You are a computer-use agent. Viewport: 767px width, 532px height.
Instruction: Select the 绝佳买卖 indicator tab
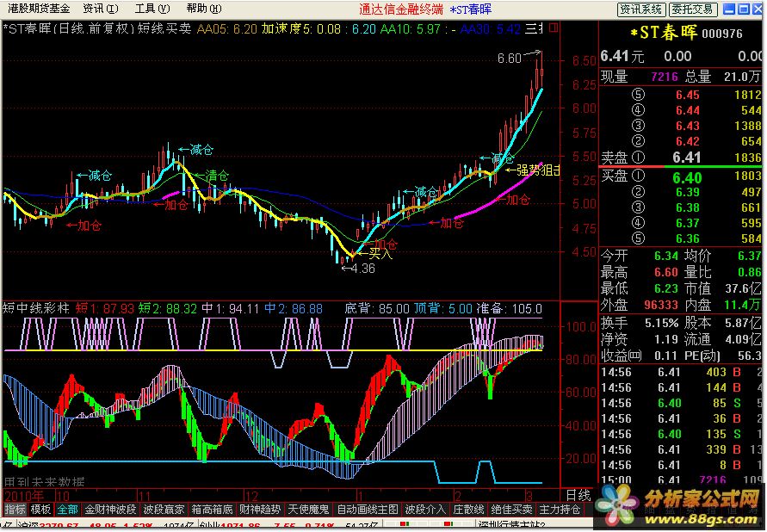point(511,510)
